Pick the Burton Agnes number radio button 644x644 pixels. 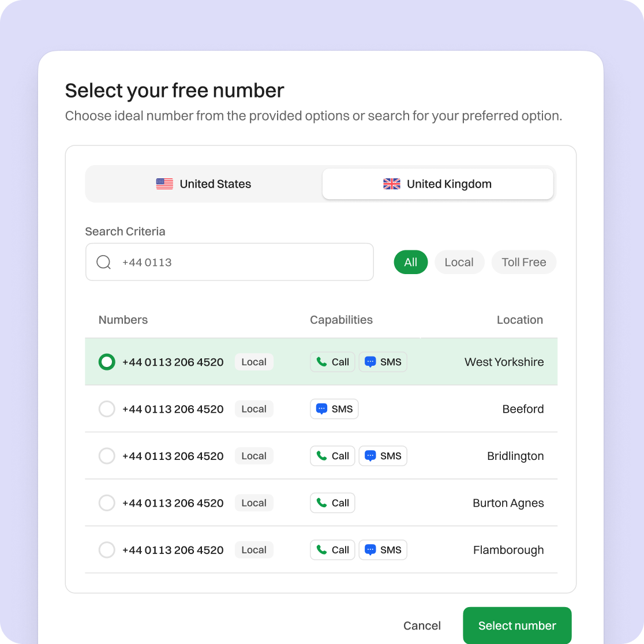point(107,503)
